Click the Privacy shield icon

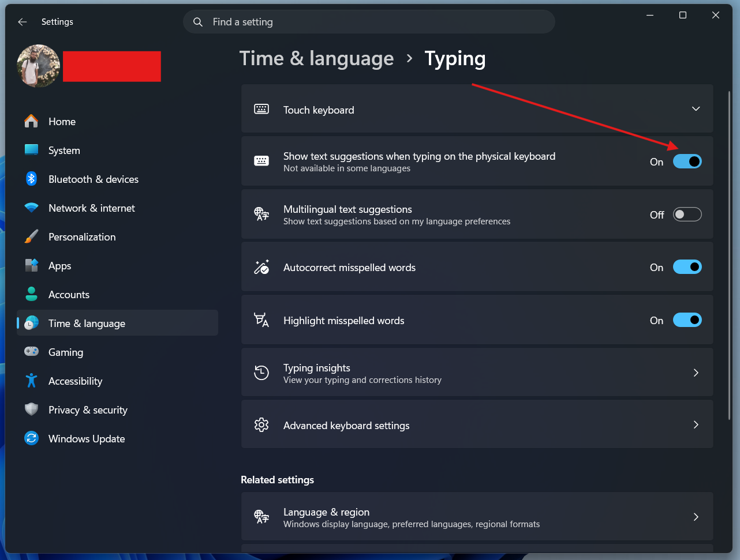[31, 409]
